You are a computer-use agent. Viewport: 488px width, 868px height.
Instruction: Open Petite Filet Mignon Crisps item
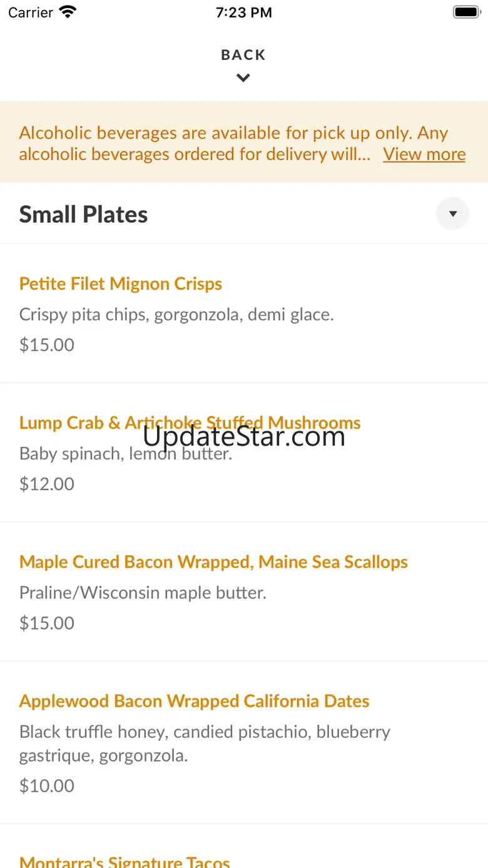click(121, 283)
